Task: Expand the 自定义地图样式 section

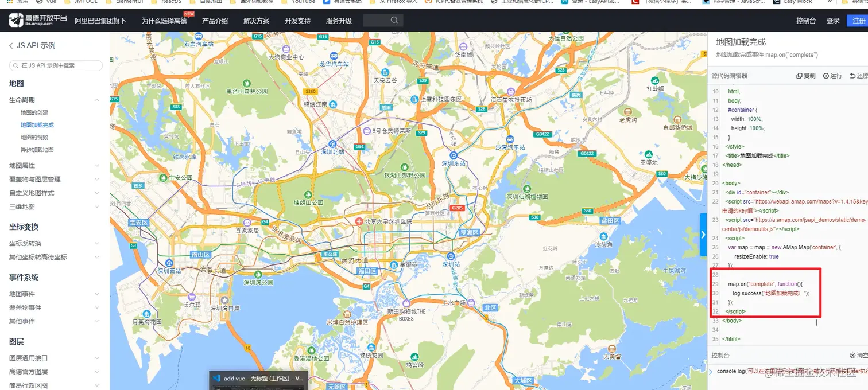Action: tap(96, 193)
